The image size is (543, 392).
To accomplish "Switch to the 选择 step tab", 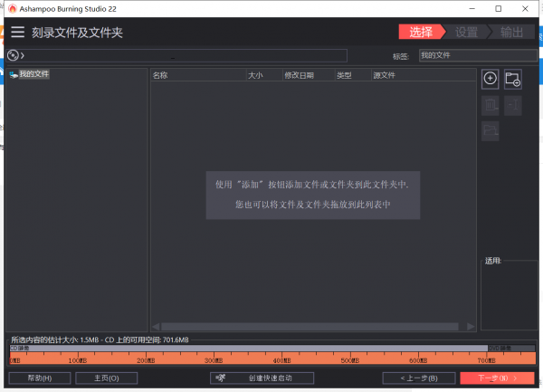I will pyautogui.click(x=421, y=32).
